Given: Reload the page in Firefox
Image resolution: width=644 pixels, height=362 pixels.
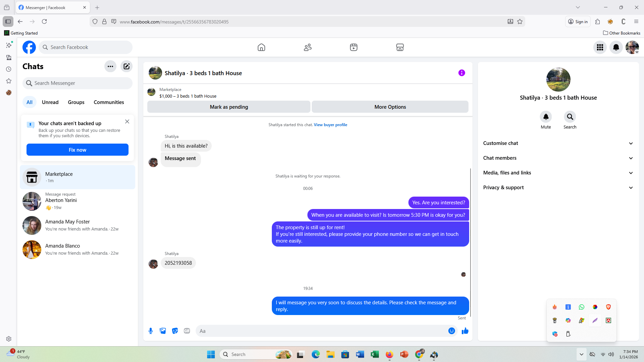Looking at the screenshot, I should pyautogui.click(x=44, y=21).
